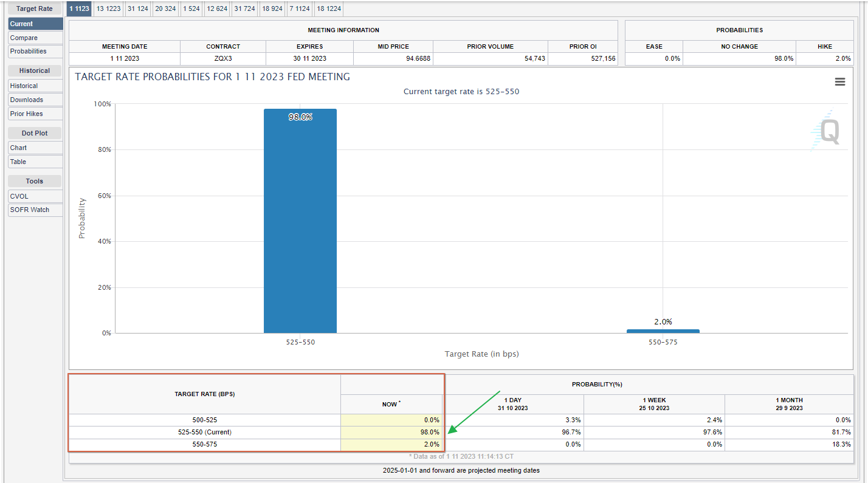This screenshot has width=868, height=483.
Task: Select the highlighted 98.0% NOW probability cell
Action: pos(391,432)
